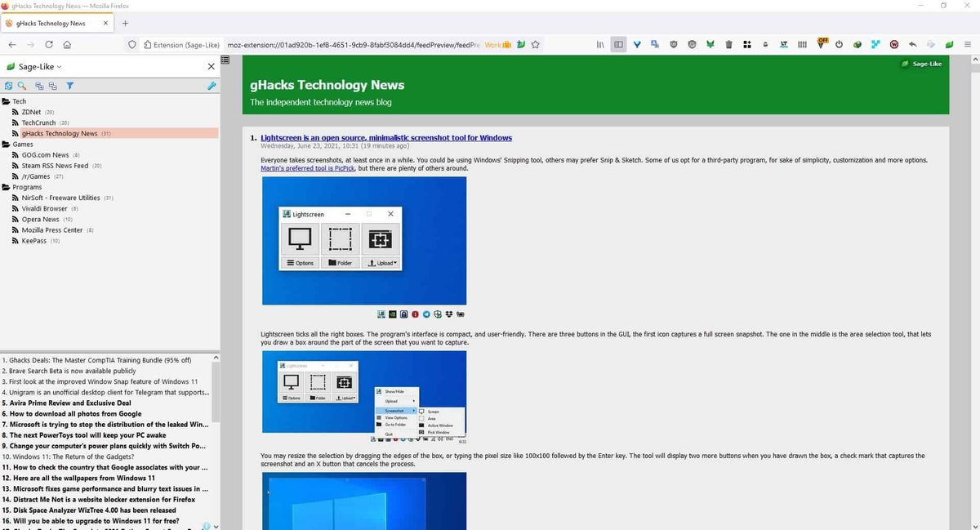Go back with browser back arrow
The image size is (980, 530).
11,45
